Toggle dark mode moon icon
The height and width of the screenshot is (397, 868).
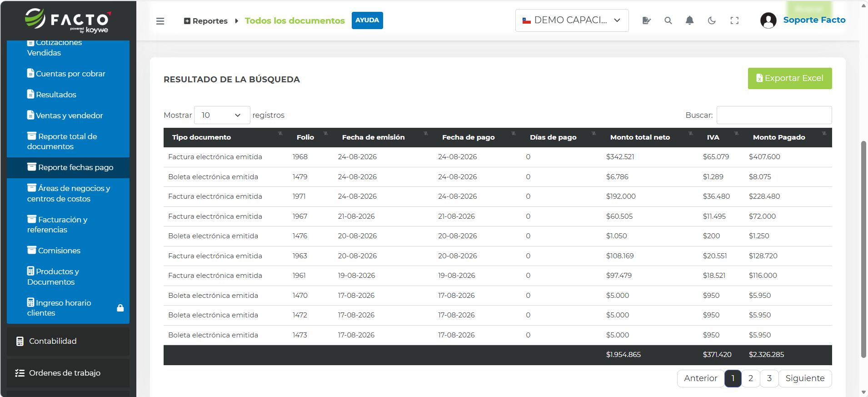click(x=712, y=20)
